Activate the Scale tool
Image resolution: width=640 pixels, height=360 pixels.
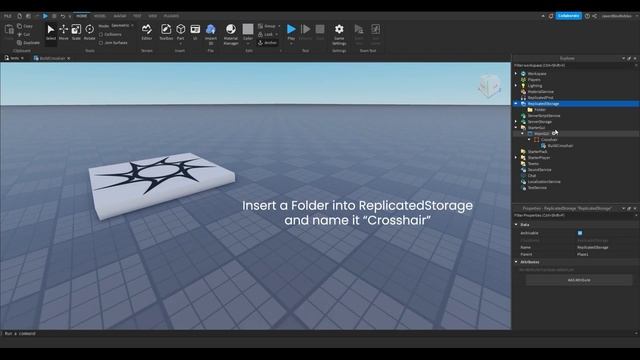pyautogui.click(x=76, y=32)
